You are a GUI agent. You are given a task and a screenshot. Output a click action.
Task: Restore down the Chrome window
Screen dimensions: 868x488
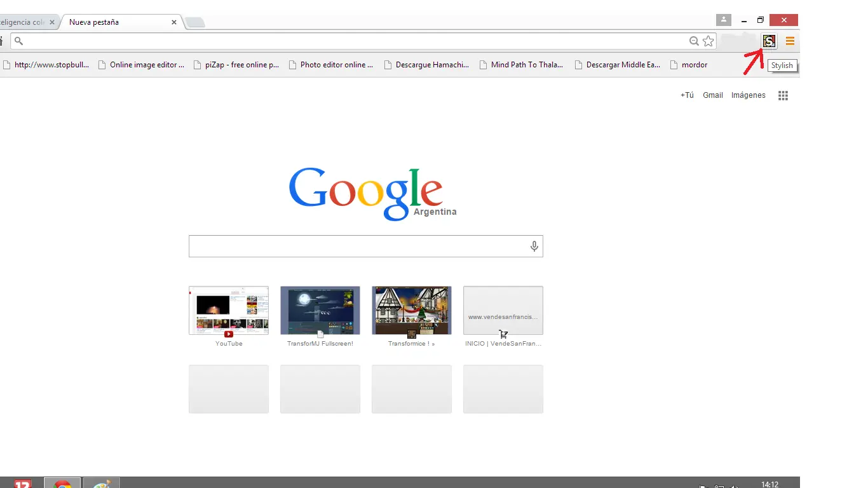760,20
